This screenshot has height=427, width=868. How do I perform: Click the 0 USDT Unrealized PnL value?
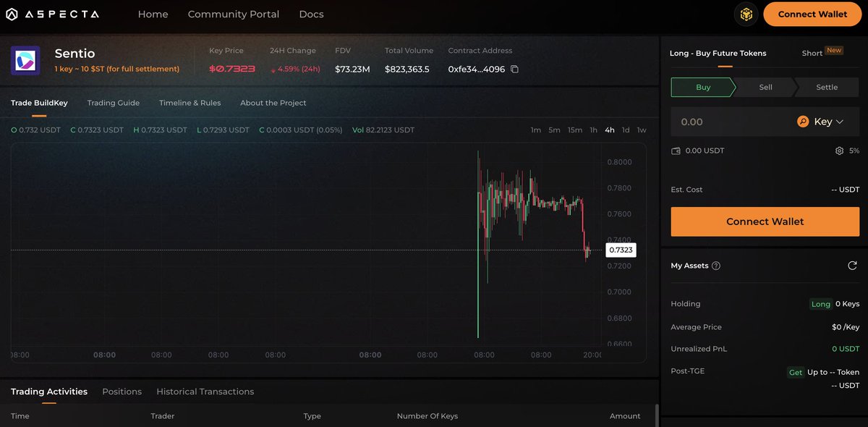846,349
